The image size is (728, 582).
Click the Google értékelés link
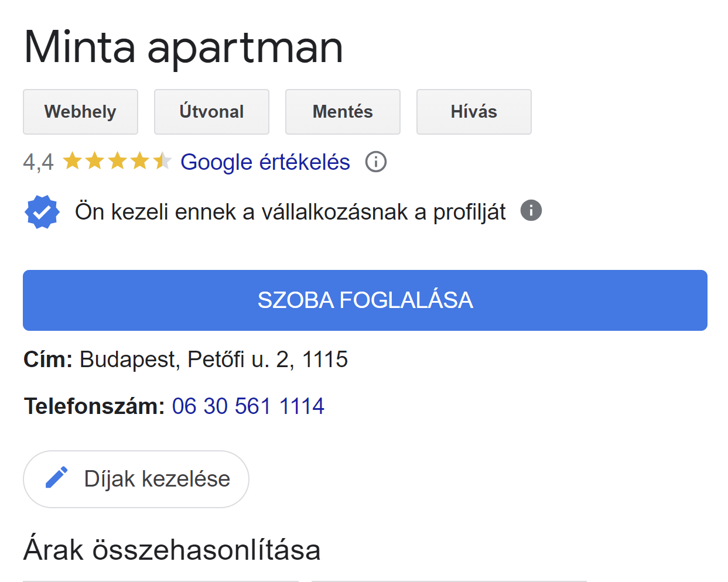pos(265,162)
